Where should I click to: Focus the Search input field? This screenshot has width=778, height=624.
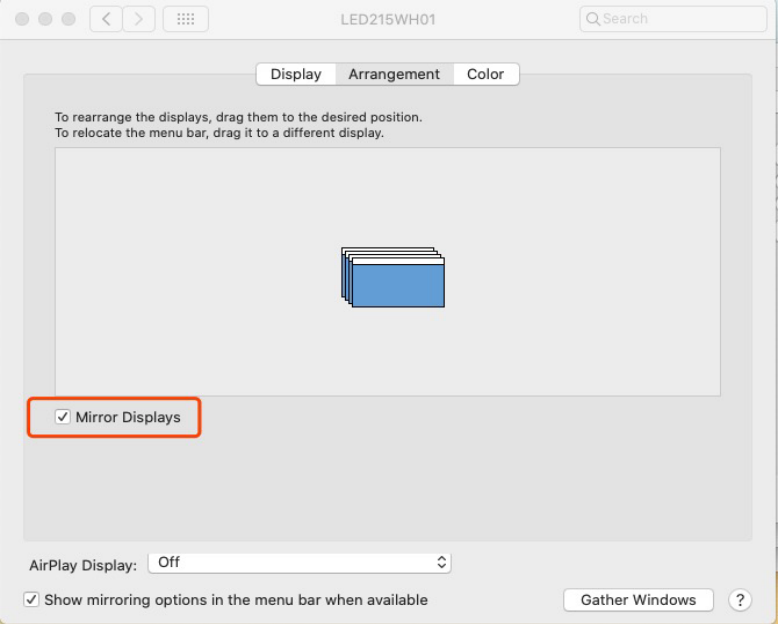(x=673, y=19)
